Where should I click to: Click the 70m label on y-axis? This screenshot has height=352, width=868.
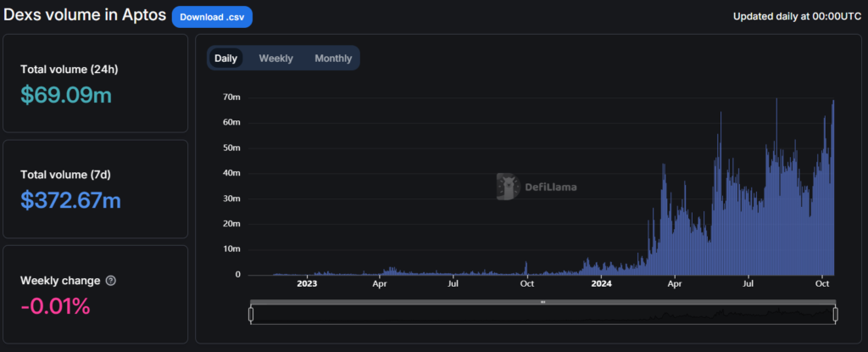pos(231,98)
